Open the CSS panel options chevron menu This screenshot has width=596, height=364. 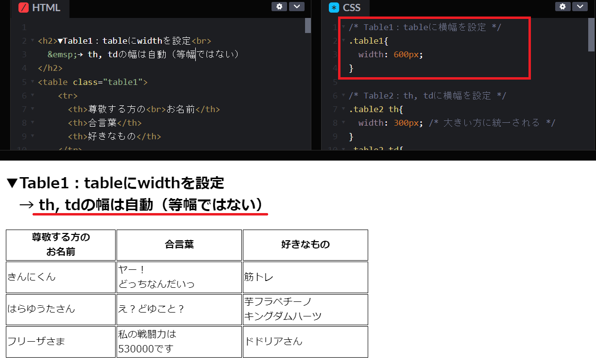pos(580,6)
